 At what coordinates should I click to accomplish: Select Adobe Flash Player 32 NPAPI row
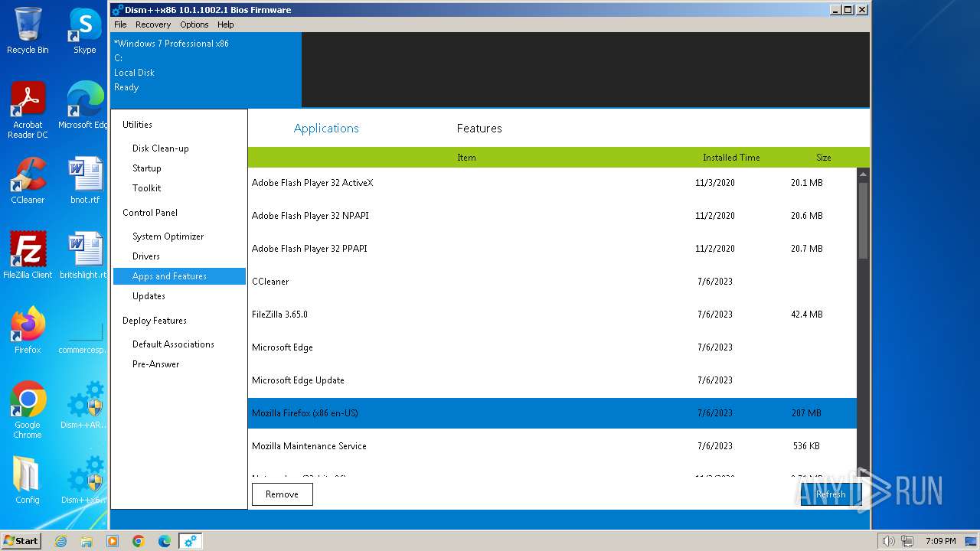pyautogui.click(x=552, y=216)
